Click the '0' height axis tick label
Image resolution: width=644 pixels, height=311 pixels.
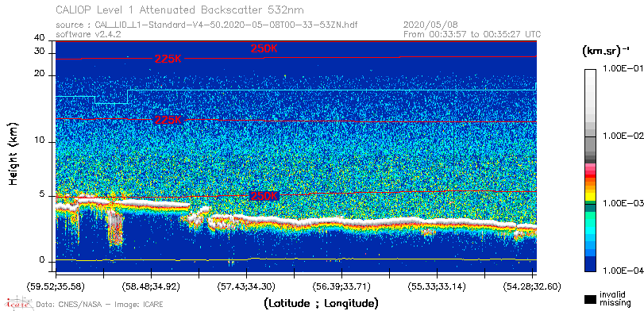(x=42, y=260)
